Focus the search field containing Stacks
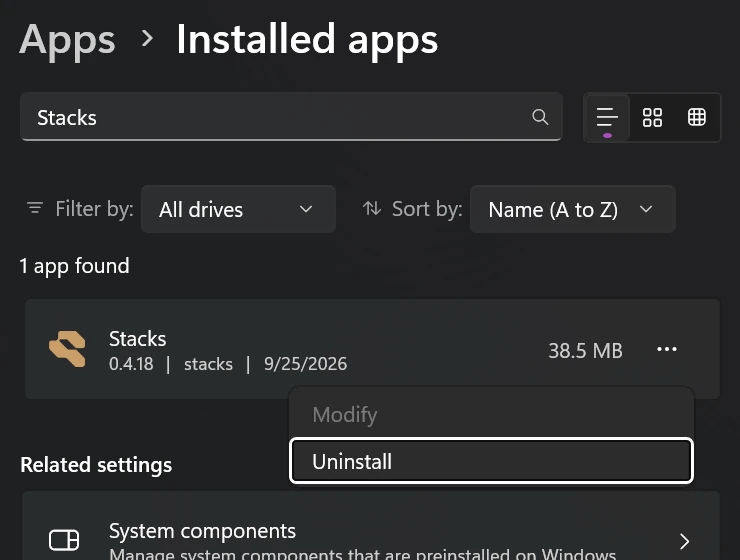 point(291,117)
